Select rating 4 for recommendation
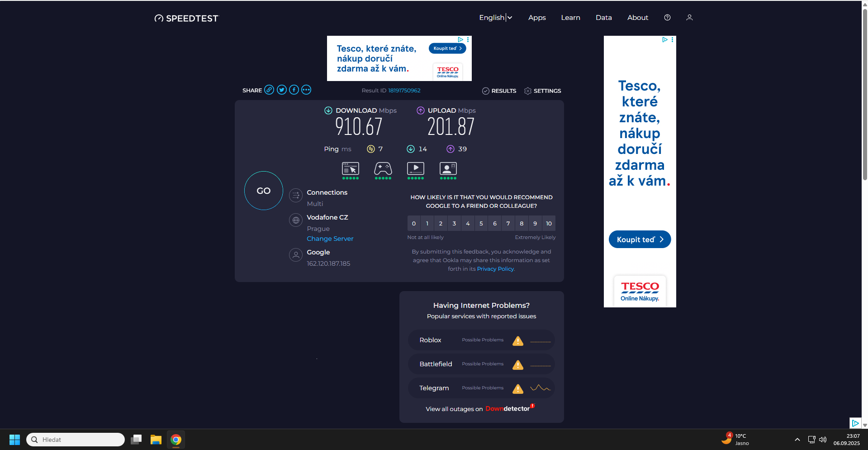 pyautogui.click(x=468, y=223)
